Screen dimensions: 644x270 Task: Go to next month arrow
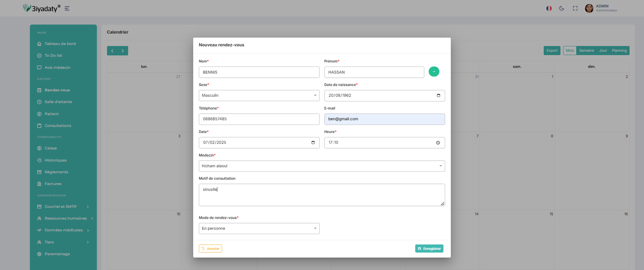click(123, 51)
